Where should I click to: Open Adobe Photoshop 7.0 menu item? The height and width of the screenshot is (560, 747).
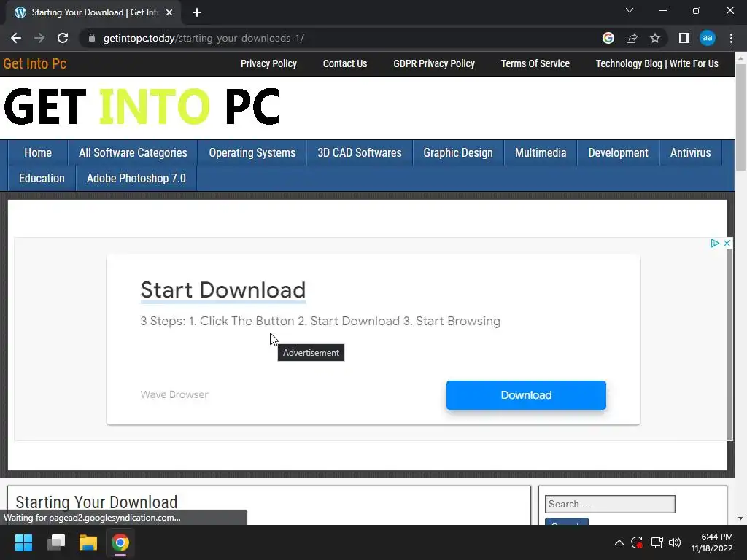(x=136, y=179)
